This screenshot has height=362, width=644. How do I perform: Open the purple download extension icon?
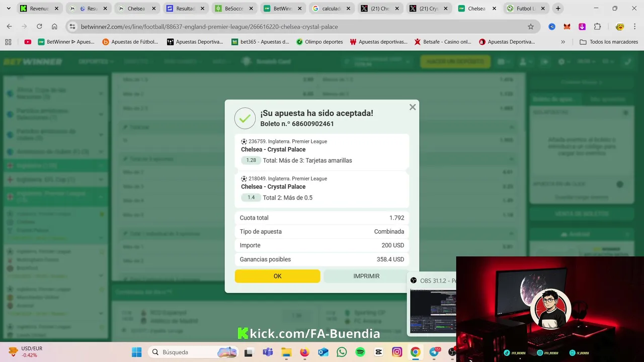[x=582, y=27]
